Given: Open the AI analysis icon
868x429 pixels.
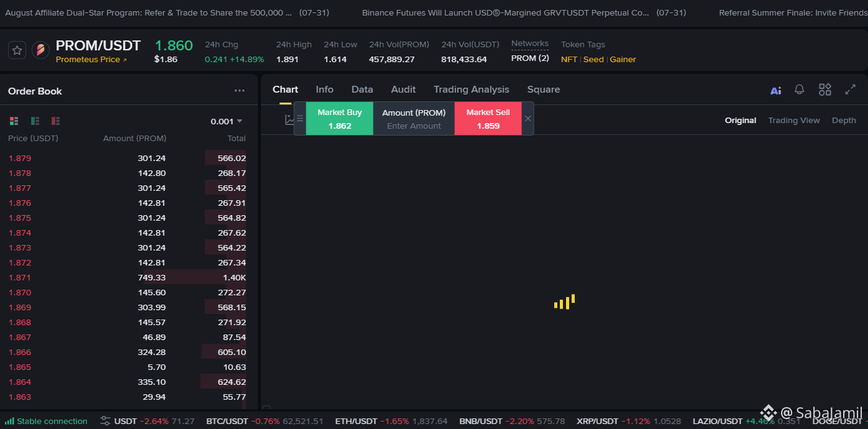Looking at the screenshot, I should tap(775, 90).
